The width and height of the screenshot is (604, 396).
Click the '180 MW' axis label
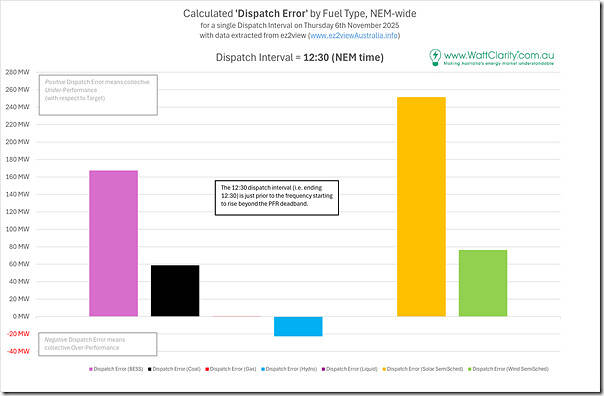pos(17,159)
